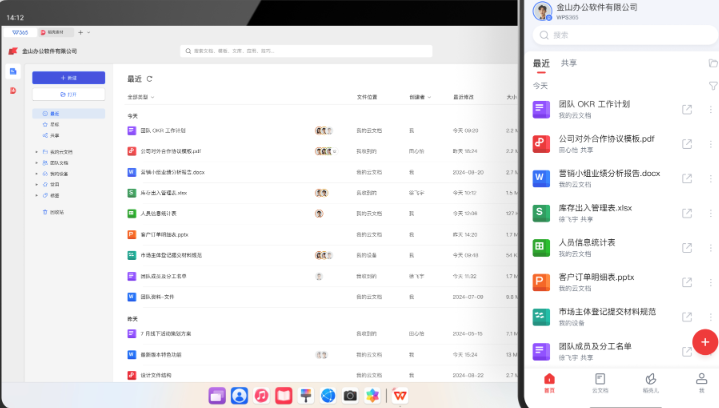The width and height of the screenshot is (719, 408).
Task: Expand the fourth sidebar tree node arrow with pin icon
Action: [37, 184]
